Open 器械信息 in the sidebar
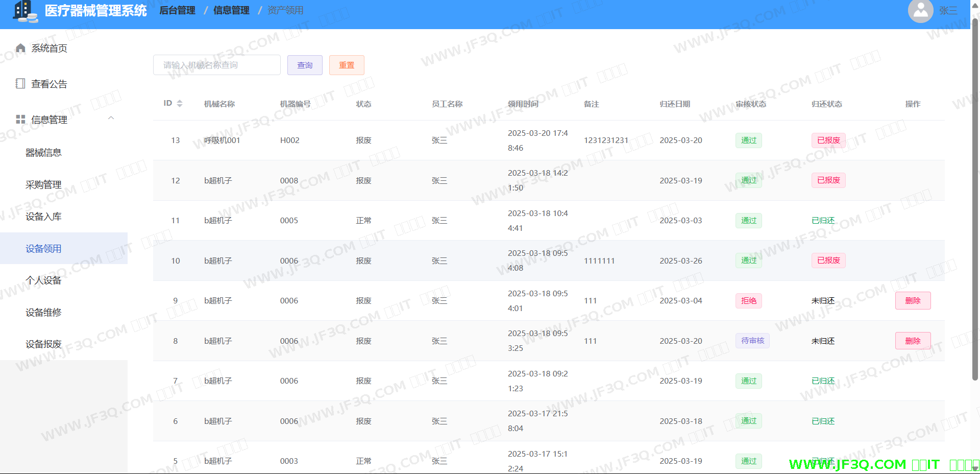Screen dimensions: 980x474 (x=43, y=153)
